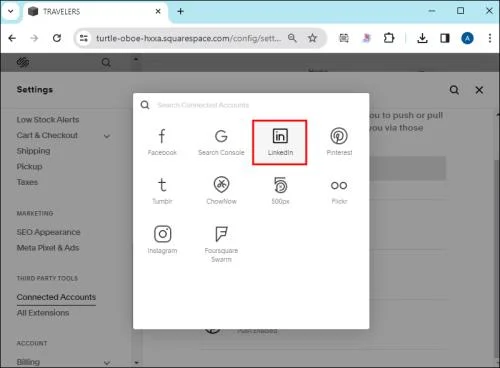Open the tab search dropdown arrow

(x=11, y=11)
